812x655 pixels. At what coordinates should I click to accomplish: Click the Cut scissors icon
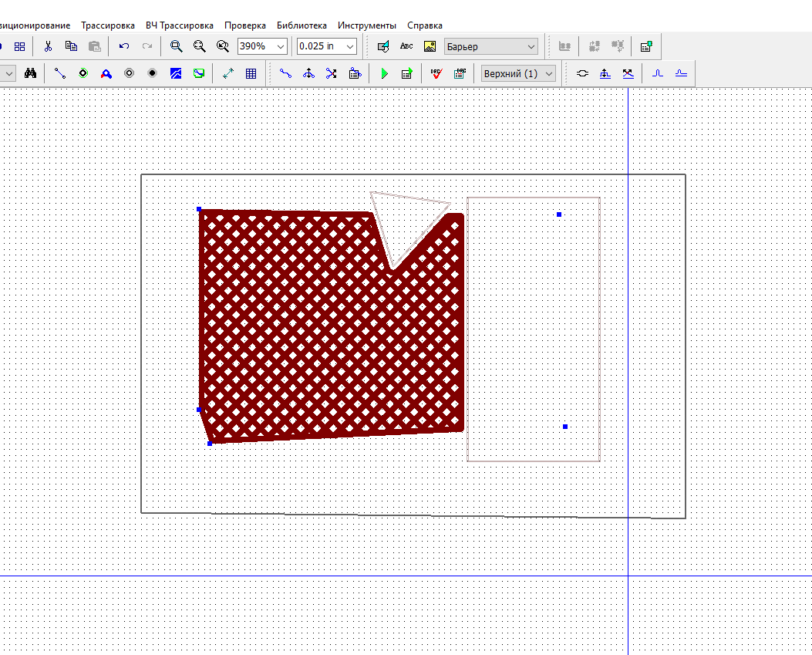[x=48, y=46]
